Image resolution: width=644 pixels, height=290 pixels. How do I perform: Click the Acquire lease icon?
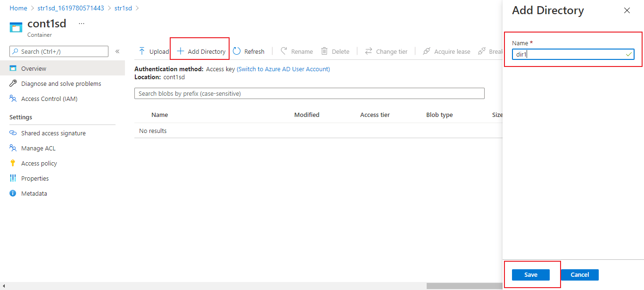point(427,51)
